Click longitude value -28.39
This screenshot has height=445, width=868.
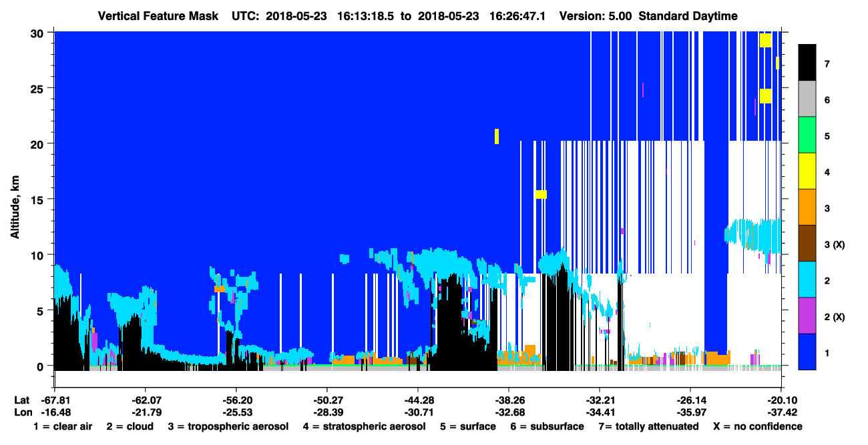(x=327, y=412)
